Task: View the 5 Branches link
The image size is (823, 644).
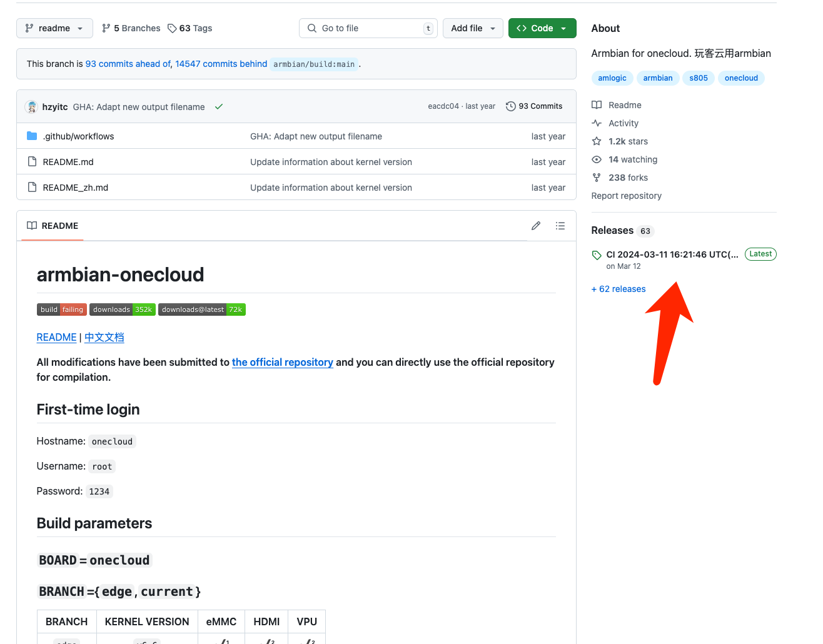Action: coord(131,28)
